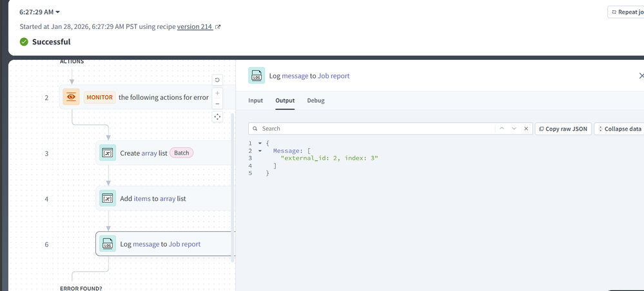
Task: Zoom in on the recipe canvas
Action: tap(217, 93)
